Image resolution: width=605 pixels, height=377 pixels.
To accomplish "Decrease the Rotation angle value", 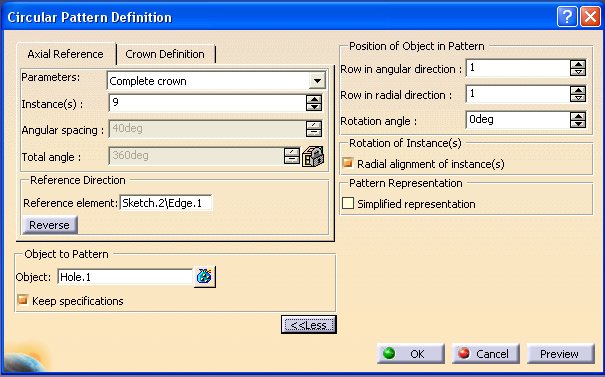I will coord(578,124).
